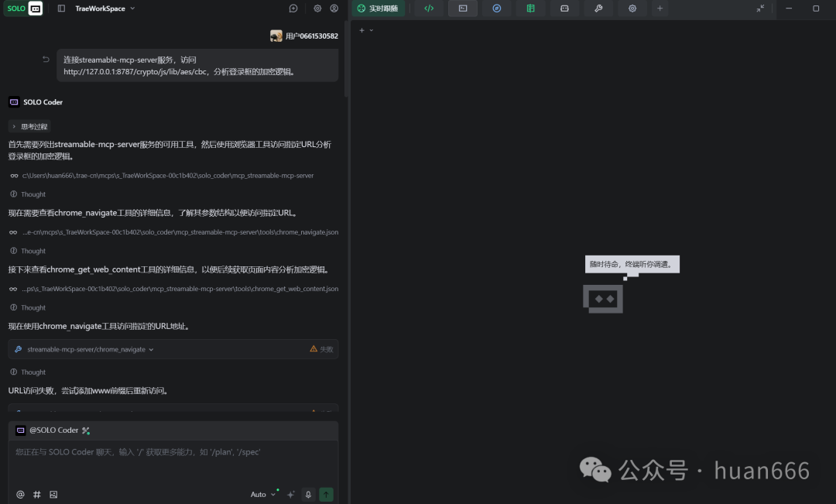Open chat settings gear icon
Image resolution: width=836 pixels, height=504 pixels.
(317, 9)
